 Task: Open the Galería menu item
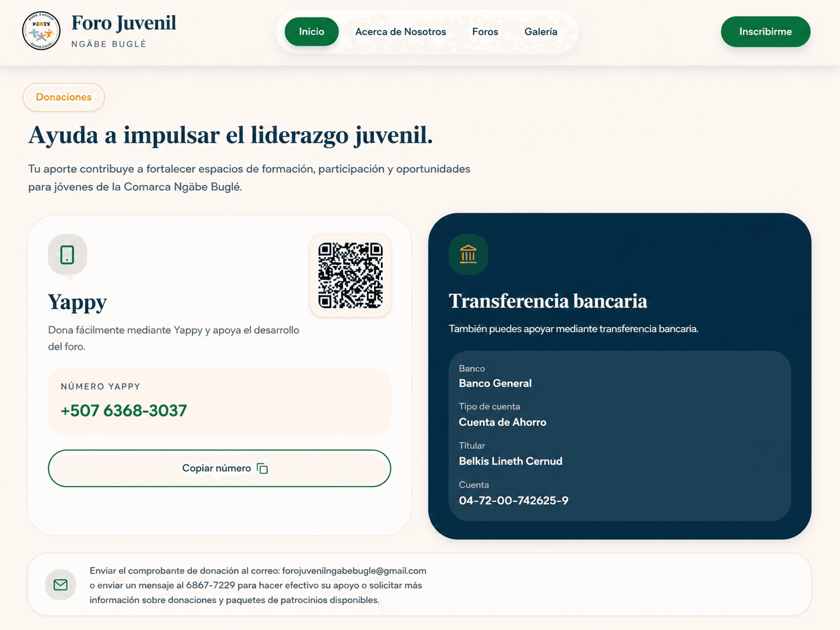[x=541, y=32]
